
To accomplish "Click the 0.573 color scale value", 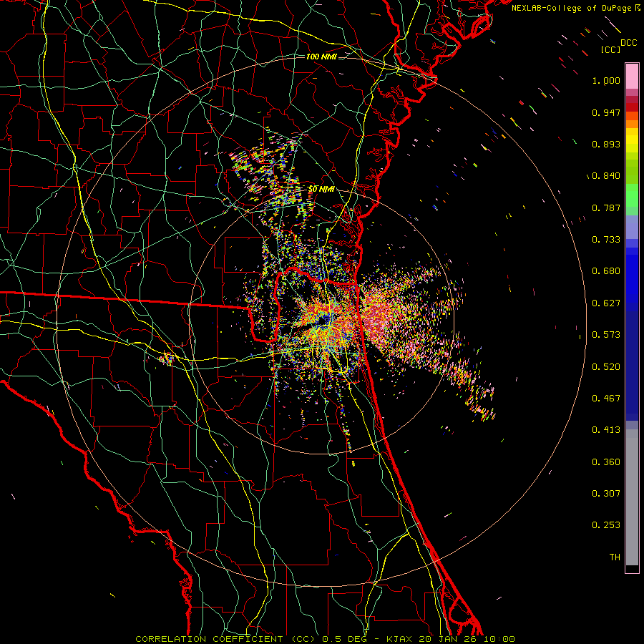I will [606, 335].
